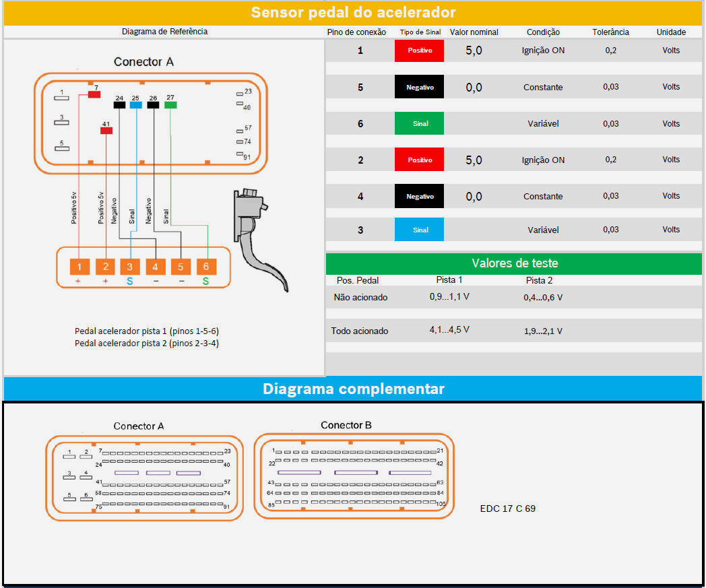This screenshot has height=588, width=706.
Task: Click the red pin 41 marker in Conector A
Action: click(106, 131)
